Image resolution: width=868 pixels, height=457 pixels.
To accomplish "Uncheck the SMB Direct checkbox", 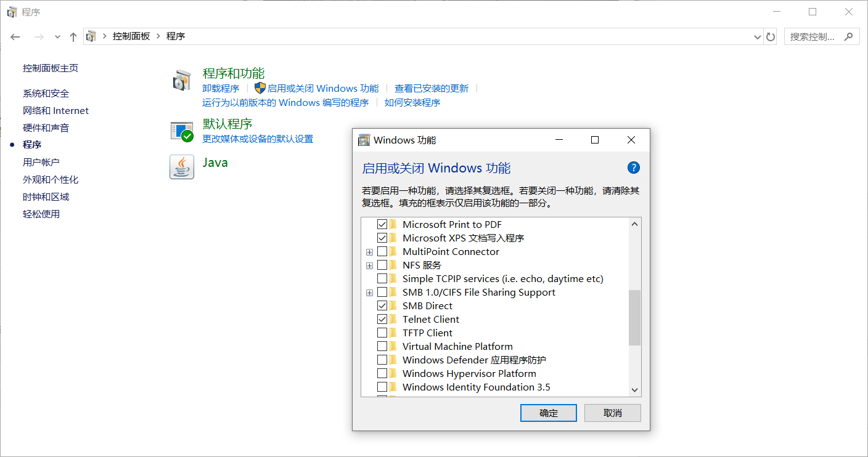I will [382, 305].
